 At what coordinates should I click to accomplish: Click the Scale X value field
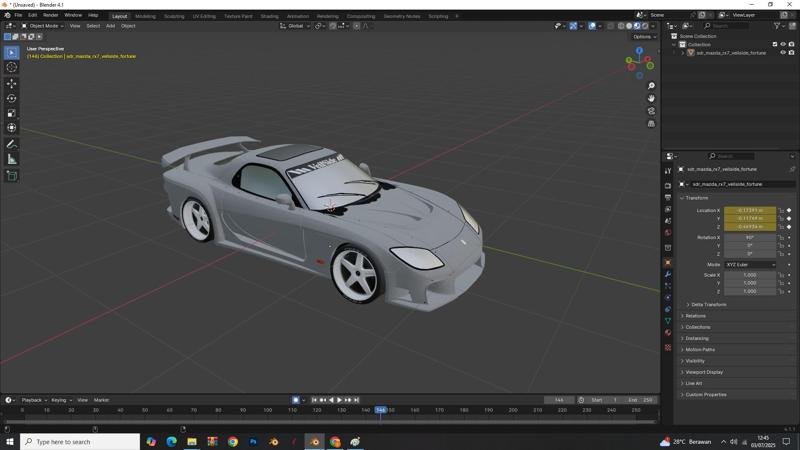pyautogui.click(x=750, y=275)
